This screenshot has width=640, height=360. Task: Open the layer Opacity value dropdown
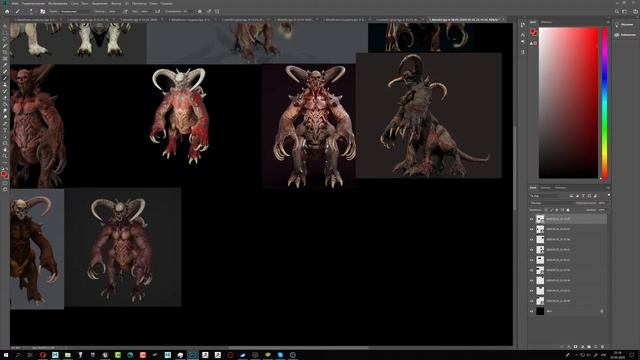602,203
